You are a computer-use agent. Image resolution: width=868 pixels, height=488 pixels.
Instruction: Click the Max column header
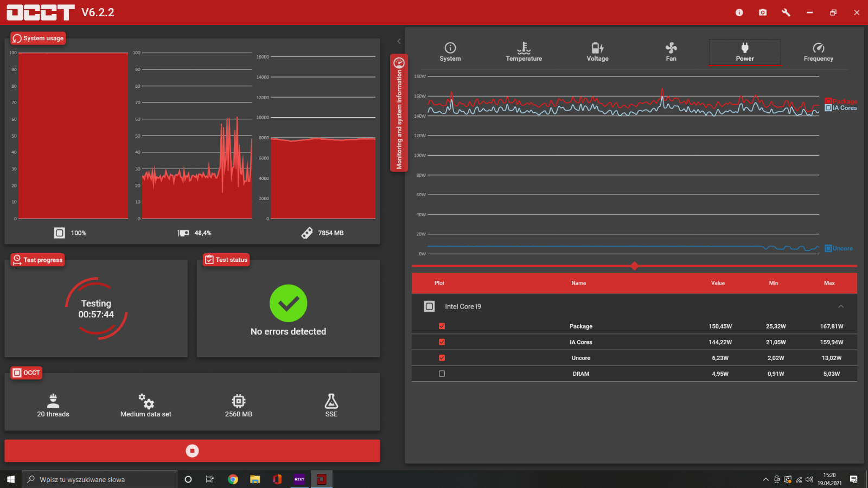829,283
